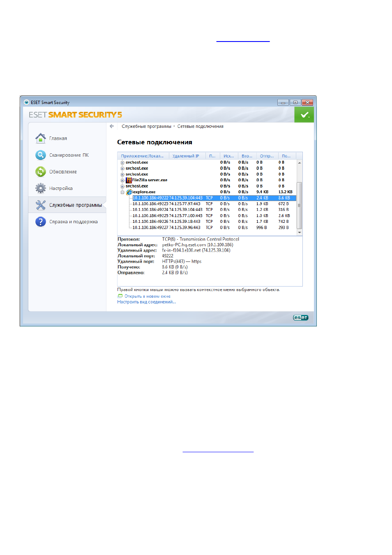
Task: Open Главная sidebar tab
Action: point(67,139)
